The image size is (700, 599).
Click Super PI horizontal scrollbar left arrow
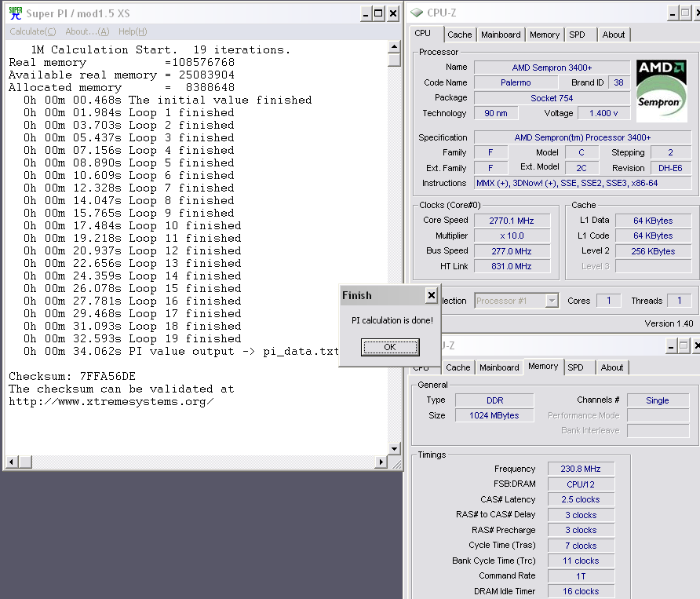coord(11,462)
